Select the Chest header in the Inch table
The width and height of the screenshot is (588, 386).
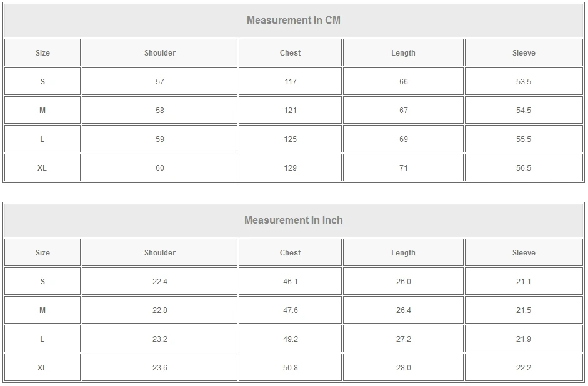click(x=290, y=253)
